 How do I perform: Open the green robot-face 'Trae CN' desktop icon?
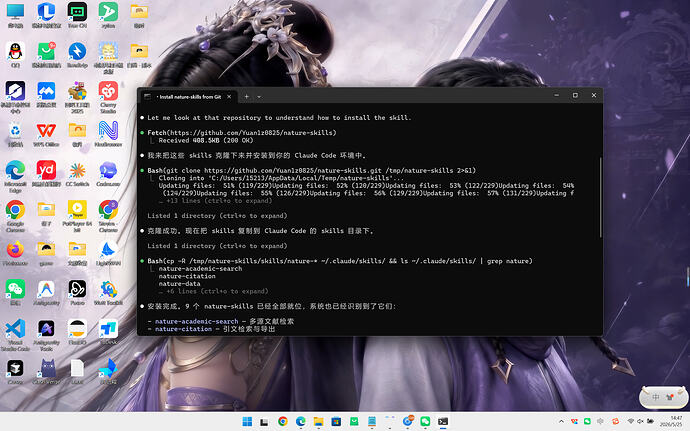(x=77, y=12)
